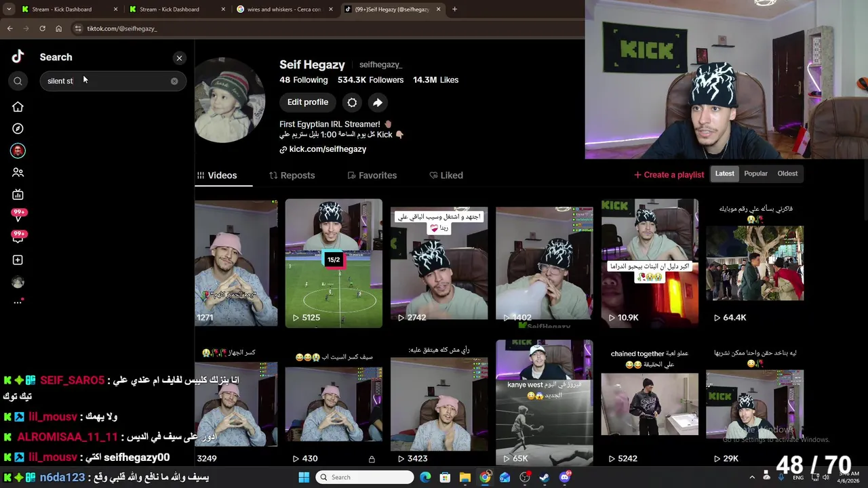The width and height of the screenshot is (868, 488).
Task: Open the Windows Start menu
Action: [x=304, y=477]
